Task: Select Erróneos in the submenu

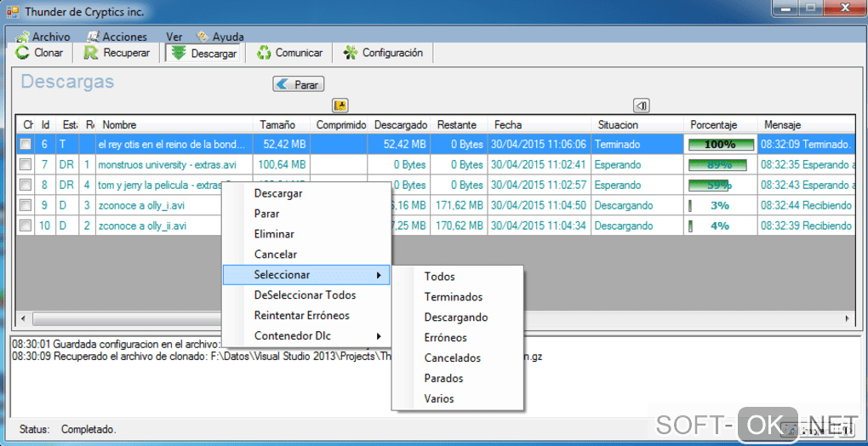Action: pyautogui.click(x=457, y=338)
